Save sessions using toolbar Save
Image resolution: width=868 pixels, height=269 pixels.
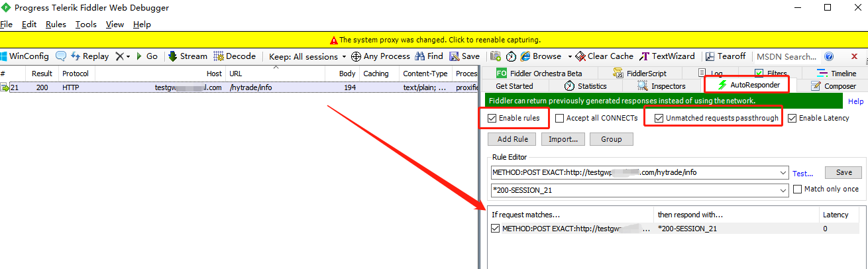point(464,56)
